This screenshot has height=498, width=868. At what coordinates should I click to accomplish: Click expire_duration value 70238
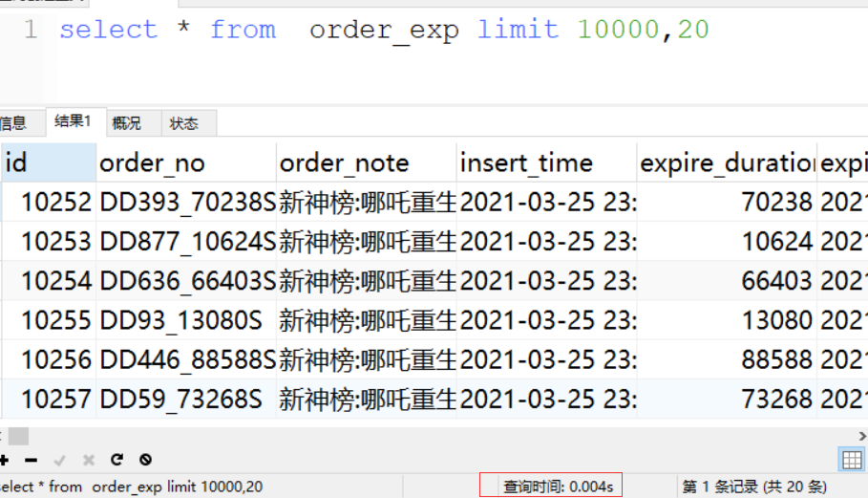click(x=727, y=203)
